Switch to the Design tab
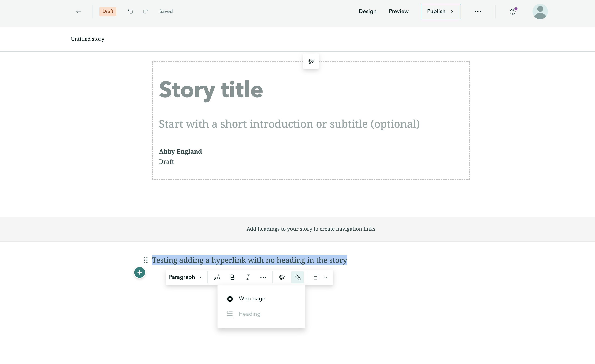This screenshot has height=364, width=595. (x=367, y=11)
